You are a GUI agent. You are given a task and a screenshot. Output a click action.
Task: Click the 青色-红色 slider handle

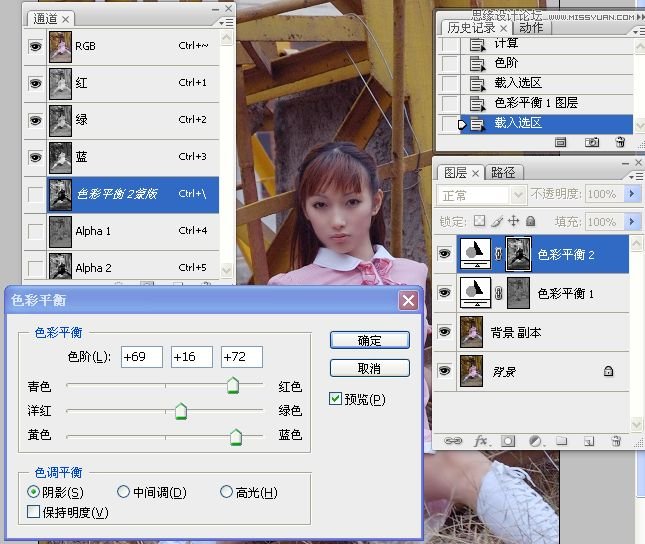[x=233, y=385]
